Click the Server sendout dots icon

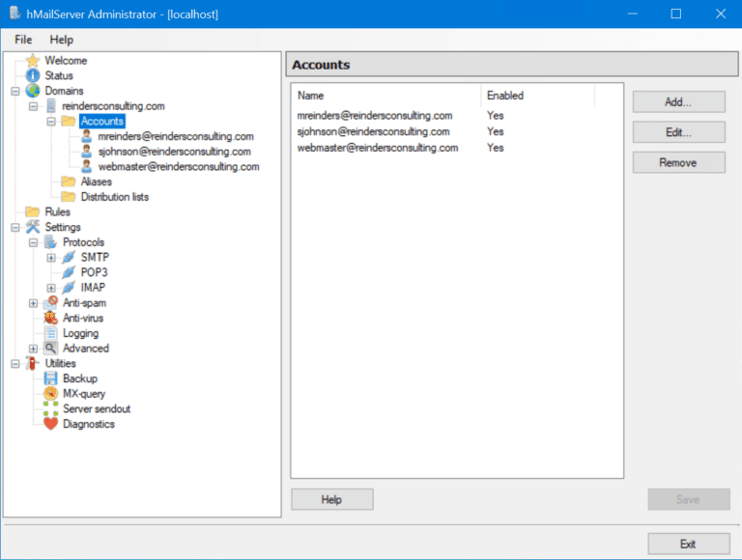pos(50,408)
